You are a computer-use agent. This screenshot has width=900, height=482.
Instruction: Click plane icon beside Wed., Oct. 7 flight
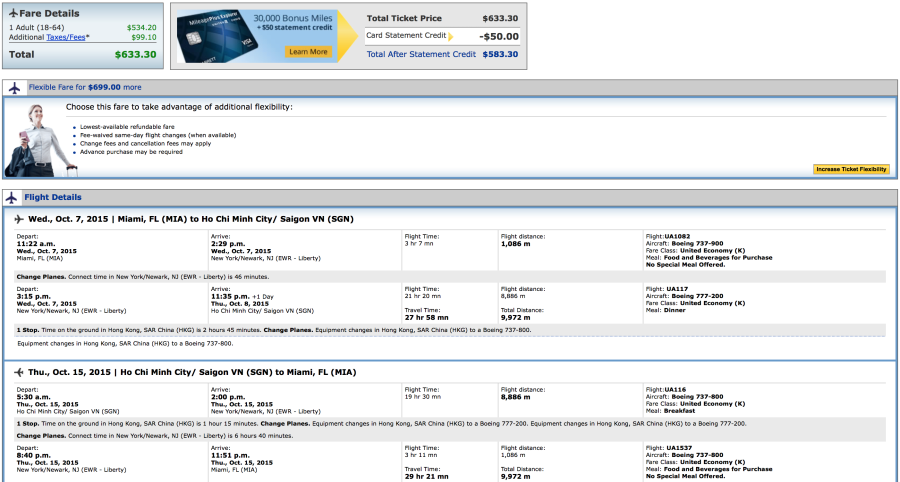coord(19,219)
